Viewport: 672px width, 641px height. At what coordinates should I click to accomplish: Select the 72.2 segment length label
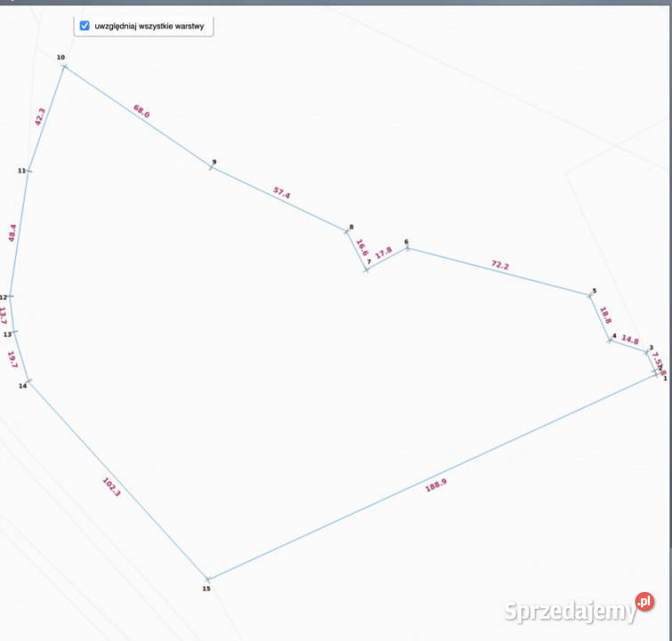pos(500,264)
